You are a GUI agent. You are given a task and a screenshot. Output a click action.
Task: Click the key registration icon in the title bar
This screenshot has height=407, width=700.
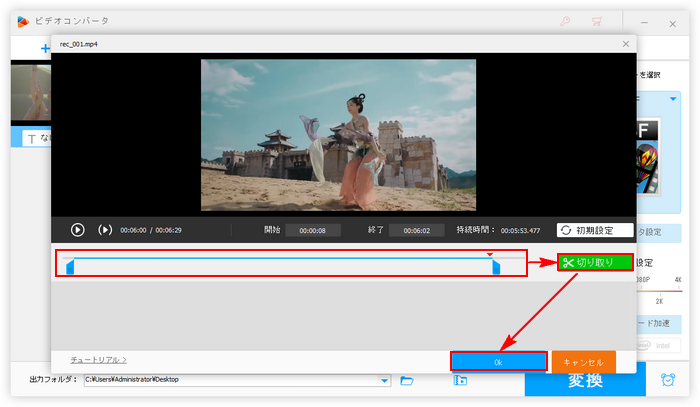pyautogui.click(x=567, y=20)
